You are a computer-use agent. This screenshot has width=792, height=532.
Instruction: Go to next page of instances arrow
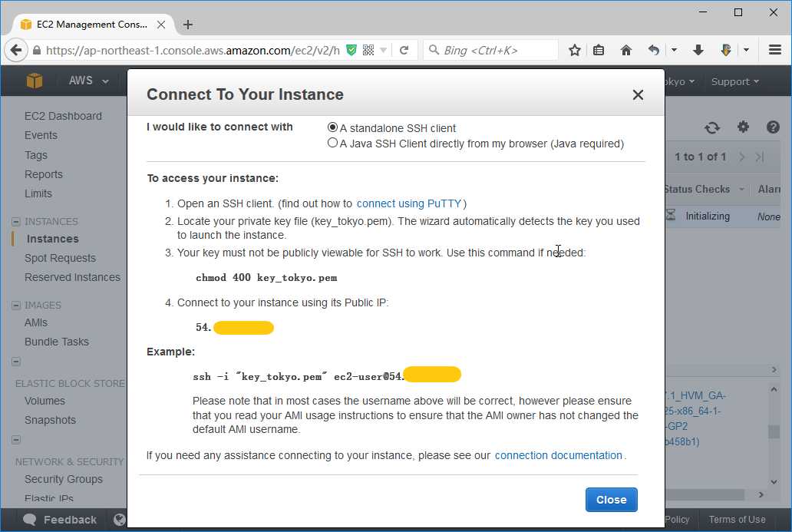[741, 157]
